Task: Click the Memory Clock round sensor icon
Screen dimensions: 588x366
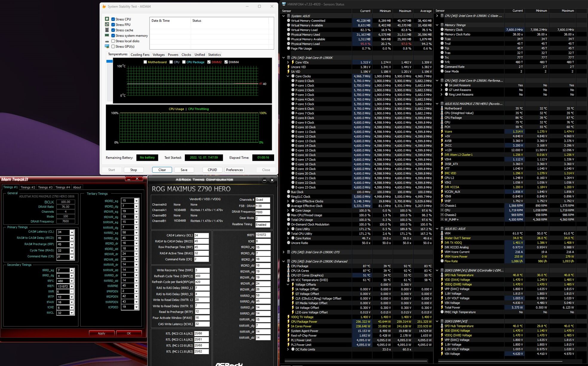Action: 442,30
